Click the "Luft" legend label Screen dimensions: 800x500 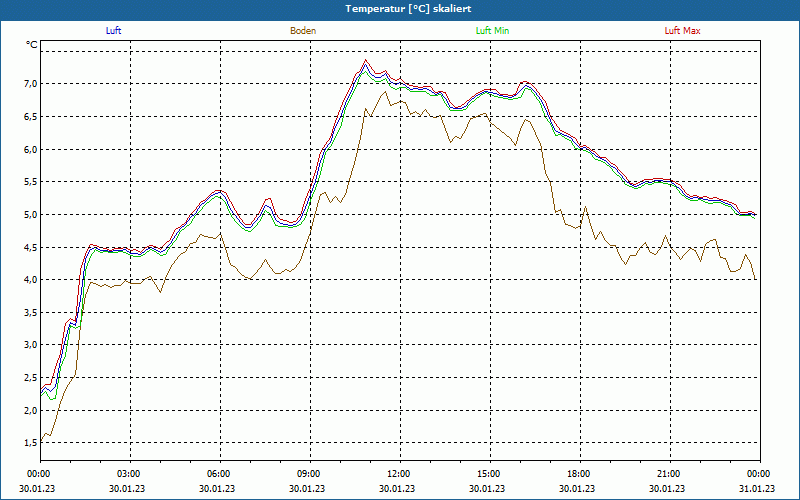113,31
